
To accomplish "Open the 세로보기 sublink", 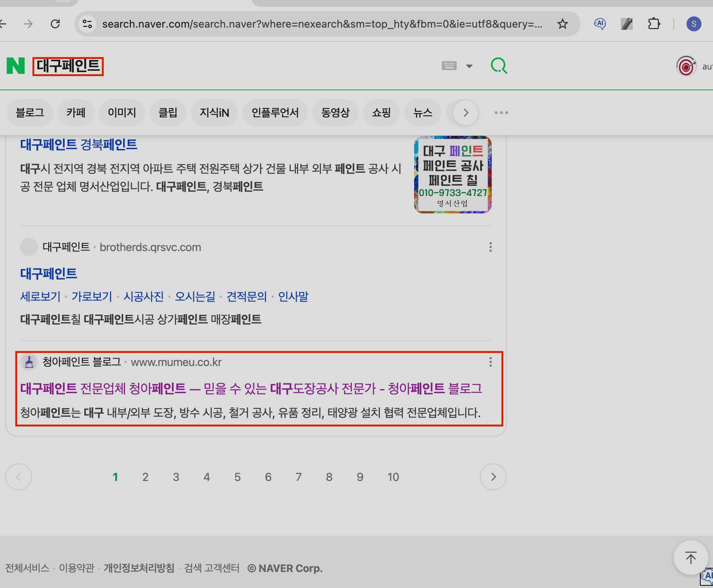I will [x=40, y=297].
